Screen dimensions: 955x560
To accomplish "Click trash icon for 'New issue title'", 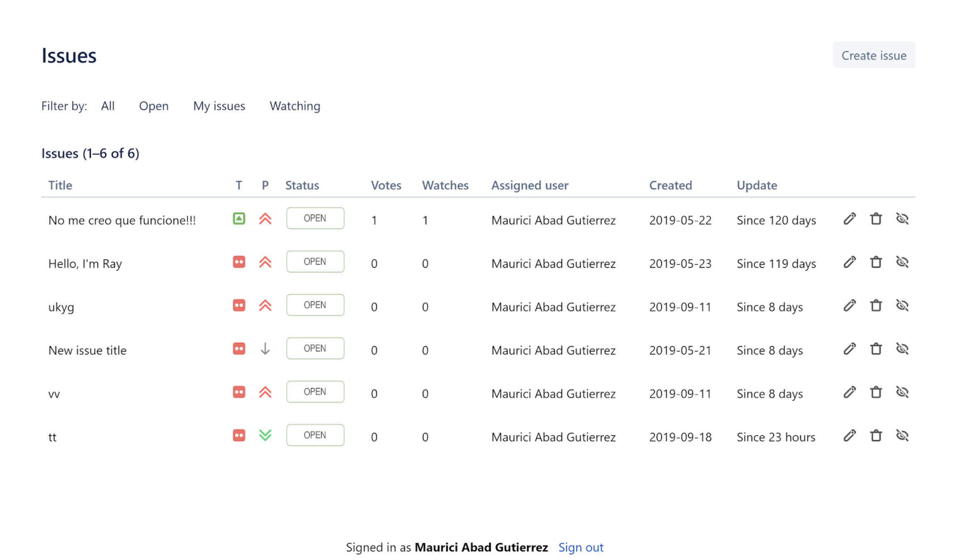I will (x=876, y=349).
